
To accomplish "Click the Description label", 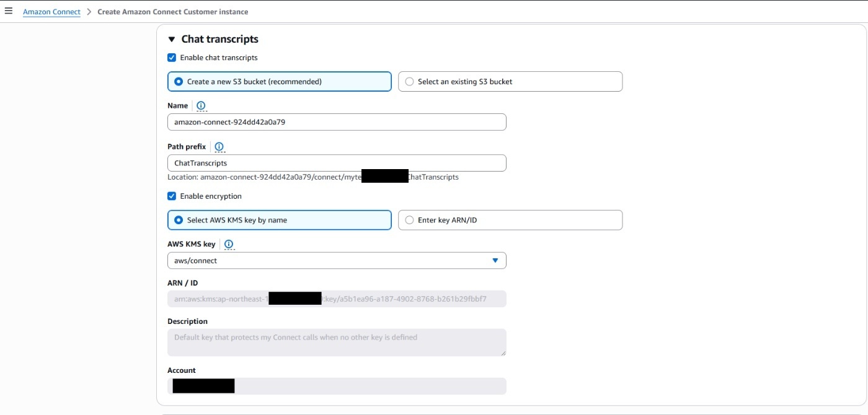I will click(x=187, y=321).
